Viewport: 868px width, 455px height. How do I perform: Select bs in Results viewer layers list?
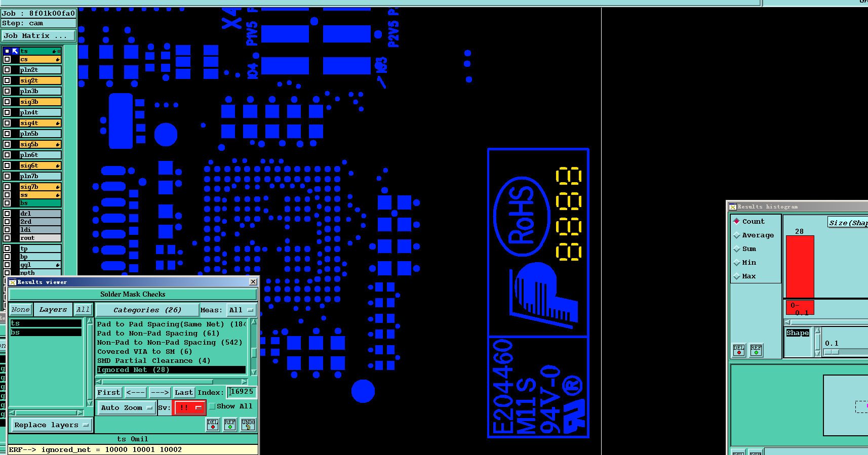(x=46, y=332)
